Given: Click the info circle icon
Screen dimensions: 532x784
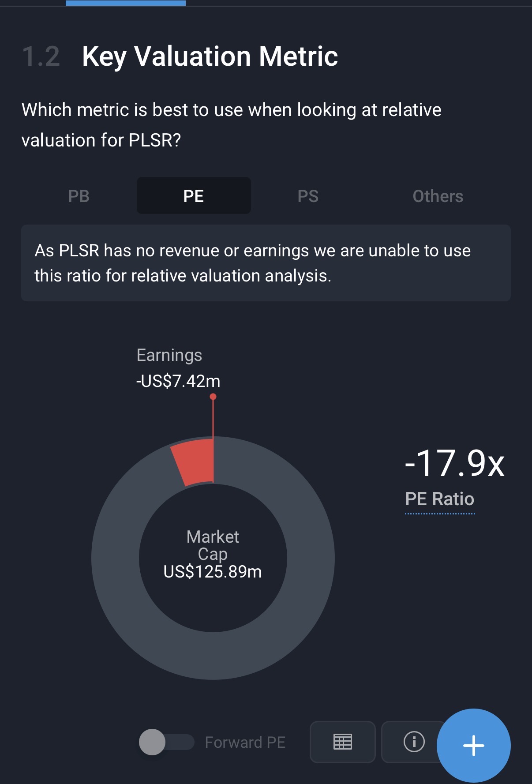Looking at the screenshot, I should click(x=413, y=742).
